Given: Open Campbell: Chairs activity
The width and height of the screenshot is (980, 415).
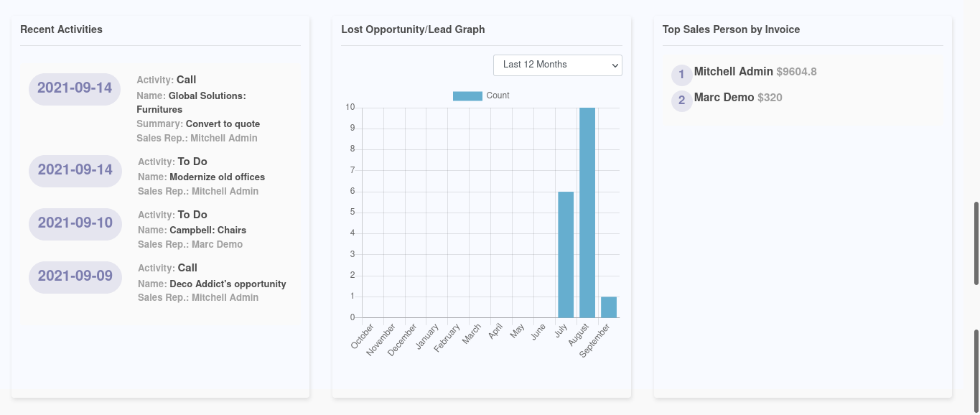Looking at the screenshot, I should tap(207, 230).
